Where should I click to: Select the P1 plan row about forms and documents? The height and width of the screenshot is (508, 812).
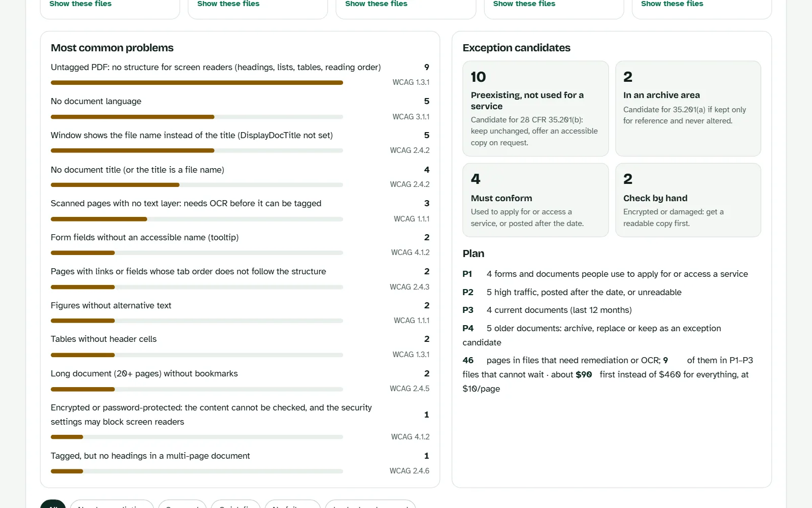pyautogui.click(x=605, y=274)
